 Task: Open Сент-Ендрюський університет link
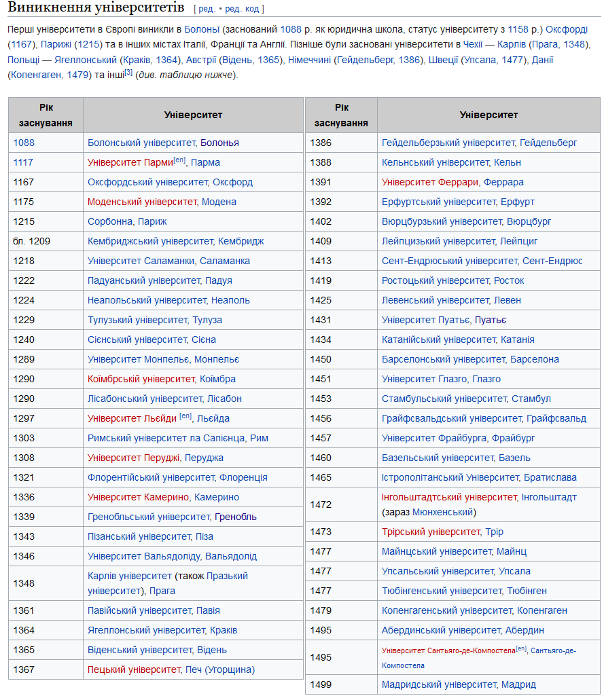click(450, 261)
